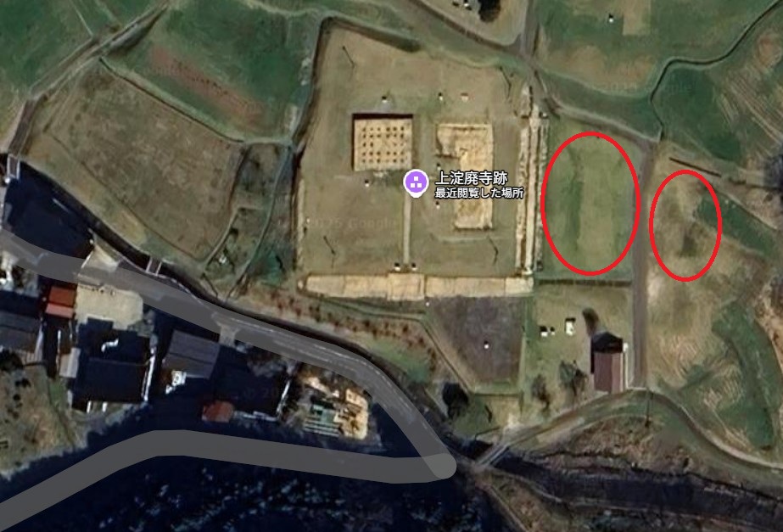Click the small red-roofed house near the road

[218, 412]
